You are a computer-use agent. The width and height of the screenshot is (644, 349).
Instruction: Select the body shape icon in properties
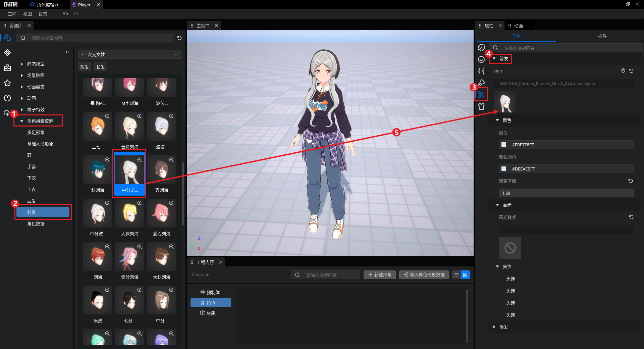click(x=481, y=71)
